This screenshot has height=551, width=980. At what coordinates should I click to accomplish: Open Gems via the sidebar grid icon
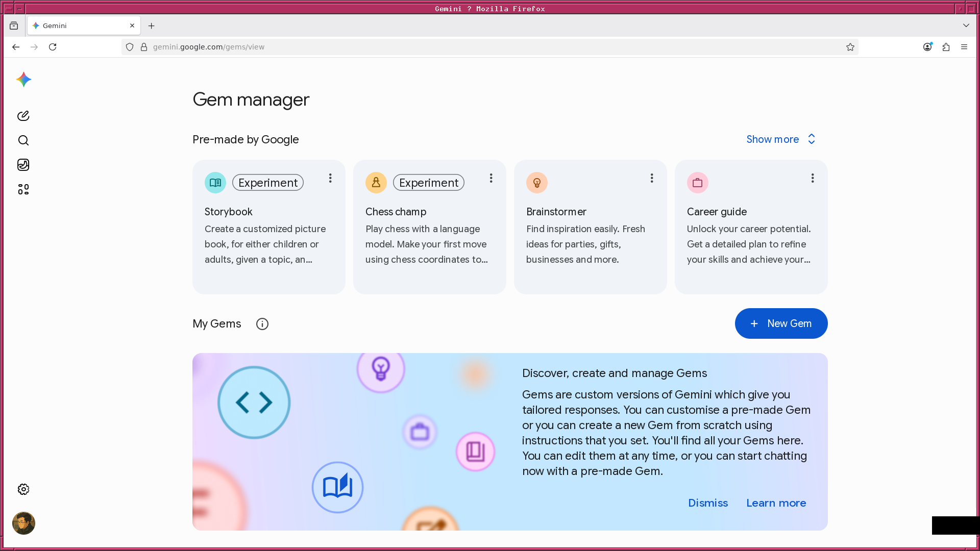[x=23, y=189]
